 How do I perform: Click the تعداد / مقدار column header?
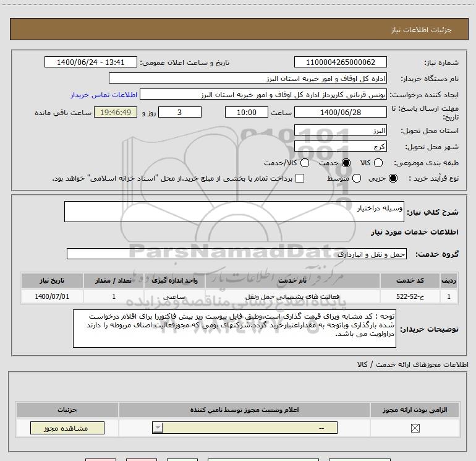click(x=114, y=280)
